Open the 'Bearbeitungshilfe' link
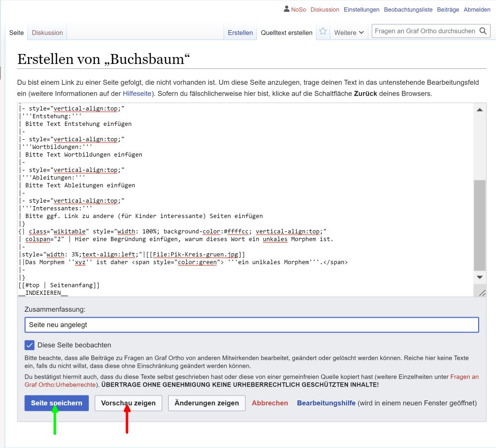 (326, 403)
